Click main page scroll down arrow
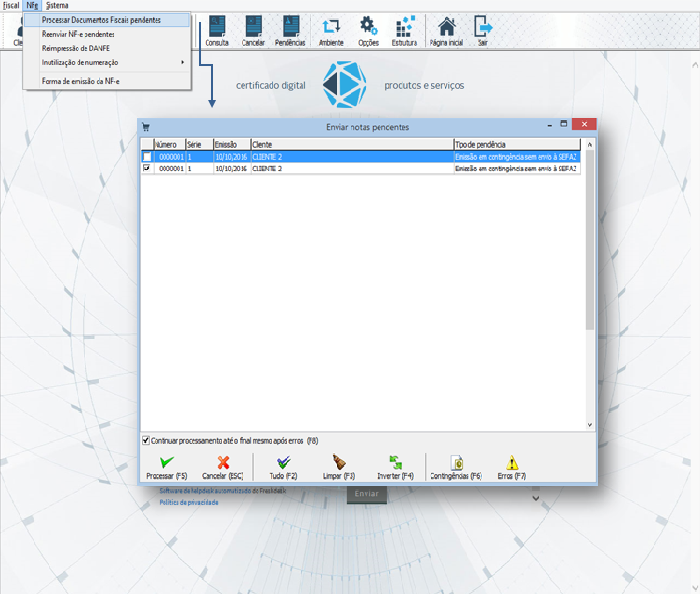This screenshot has width=700, height=594. tap(695, 588)
